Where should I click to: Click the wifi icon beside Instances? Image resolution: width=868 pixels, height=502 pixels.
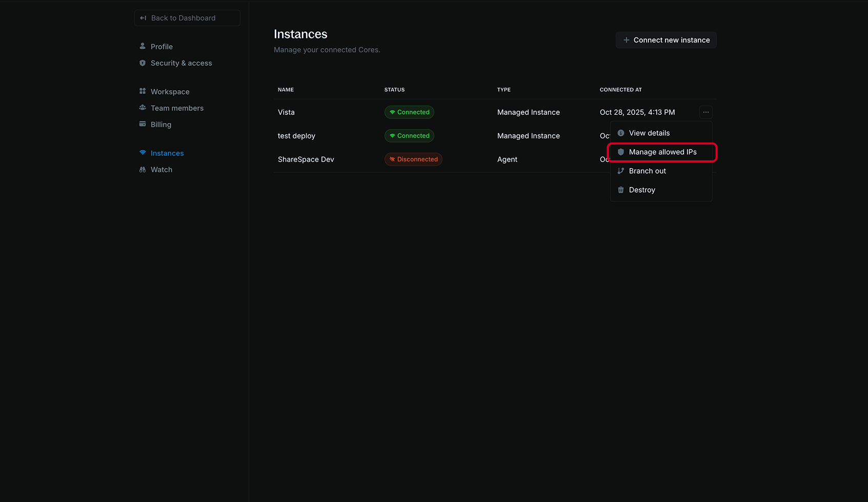[x=143, y=153]
